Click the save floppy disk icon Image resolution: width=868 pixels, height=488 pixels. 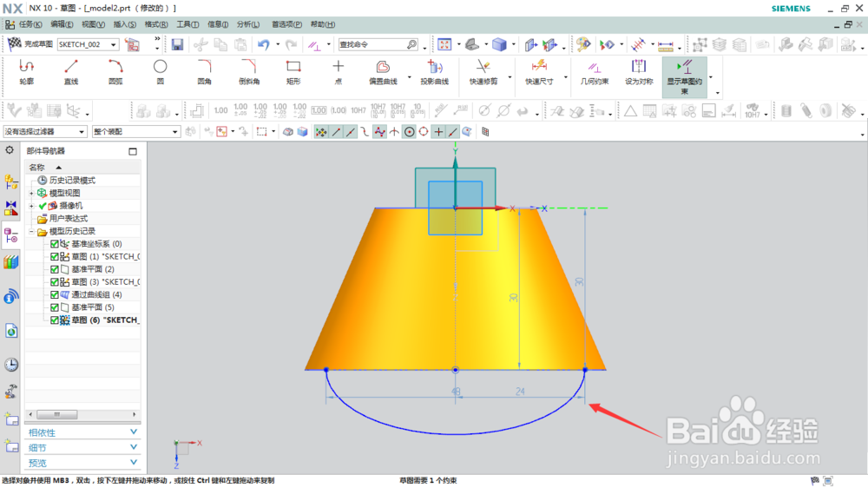tap(177, 44)
